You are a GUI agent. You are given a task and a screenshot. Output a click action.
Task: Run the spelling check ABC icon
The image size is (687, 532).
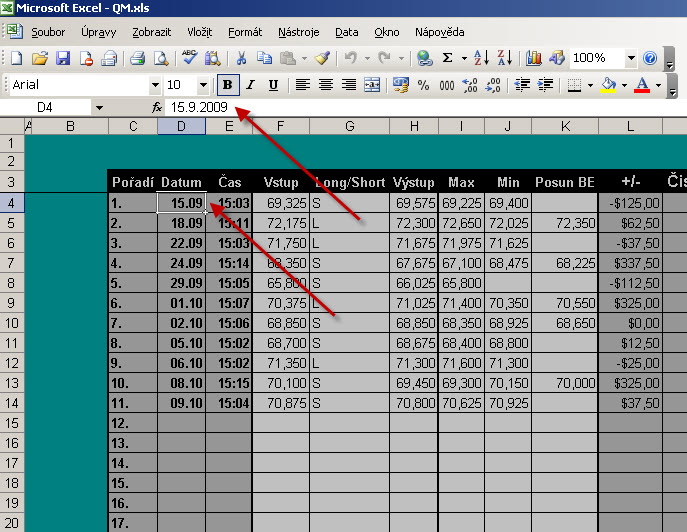[189, 58]
